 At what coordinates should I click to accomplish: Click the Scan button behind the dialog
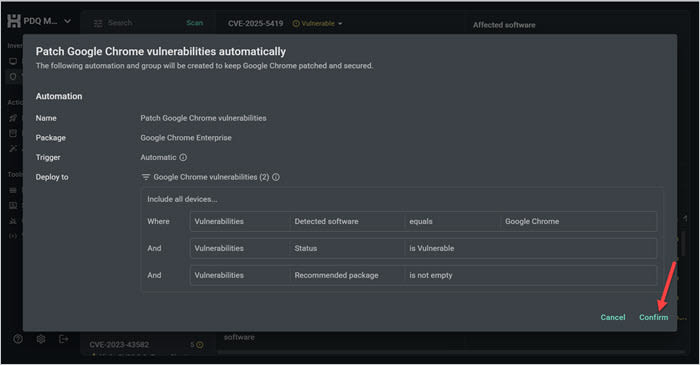pos(195,23)
